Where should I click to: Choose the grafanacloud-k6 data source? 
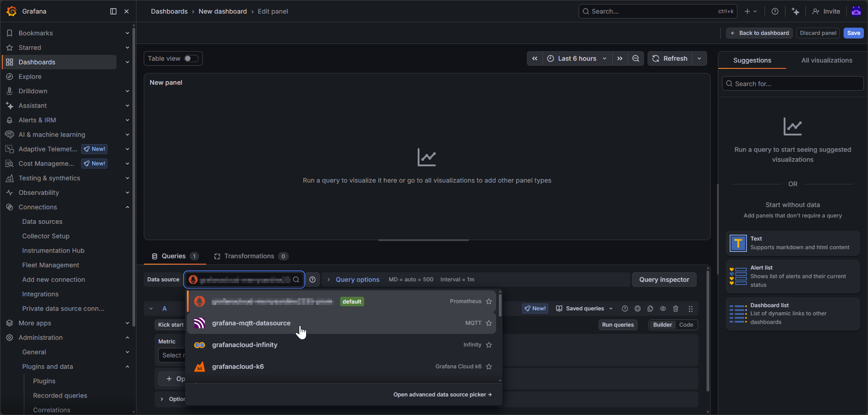click(x=341, y=367)
